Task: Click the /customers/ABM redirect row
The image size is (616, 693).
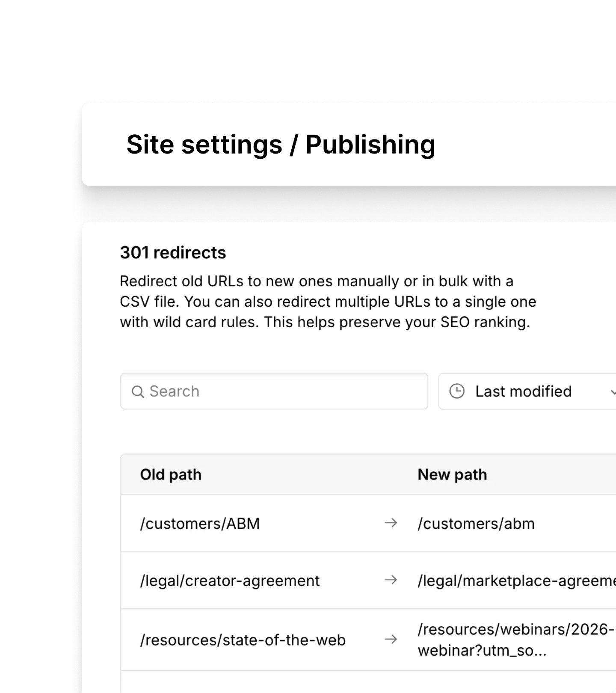Action: (200, 523)
